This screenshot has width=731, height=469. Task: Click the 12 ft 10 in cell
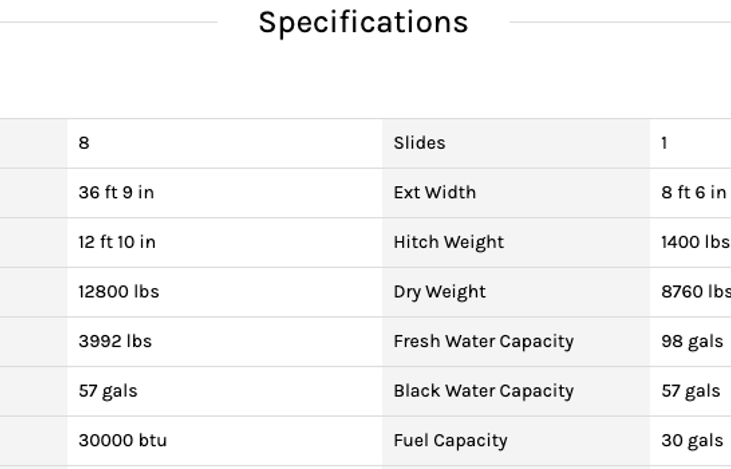(117, 242)
